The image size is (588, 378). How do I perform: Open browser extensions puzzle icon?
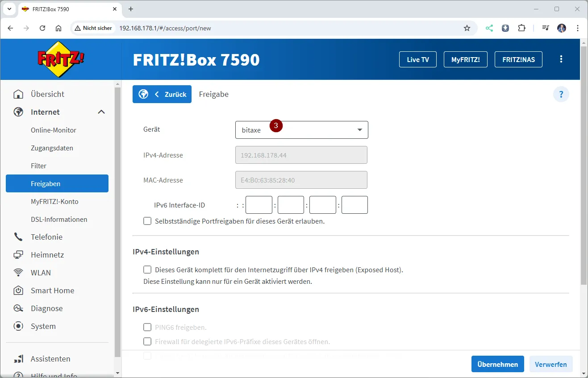tap(521, 28)
